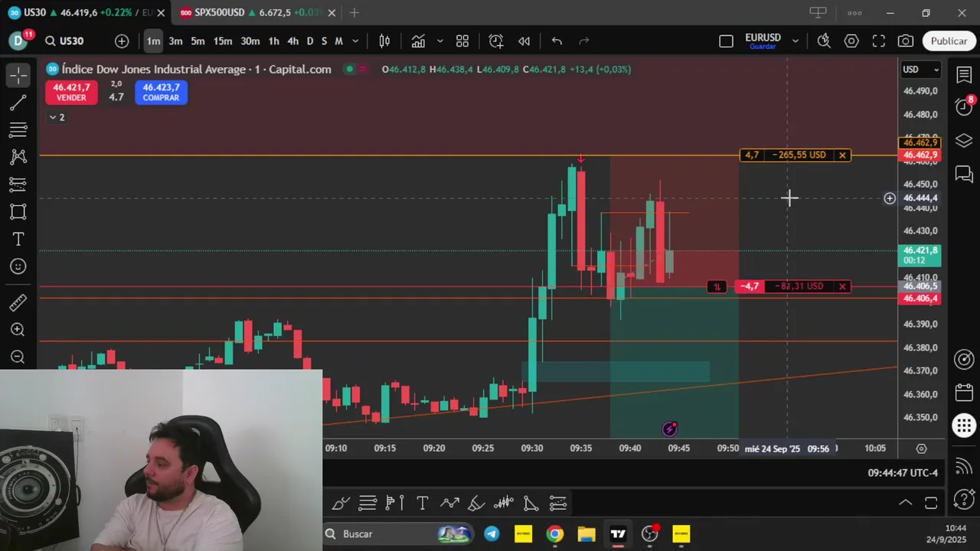The width and height of the screenshot is (980, 551).
Task: Switch to the 15m timeframe
Action: pyautogui.click(x=223, y=41)
